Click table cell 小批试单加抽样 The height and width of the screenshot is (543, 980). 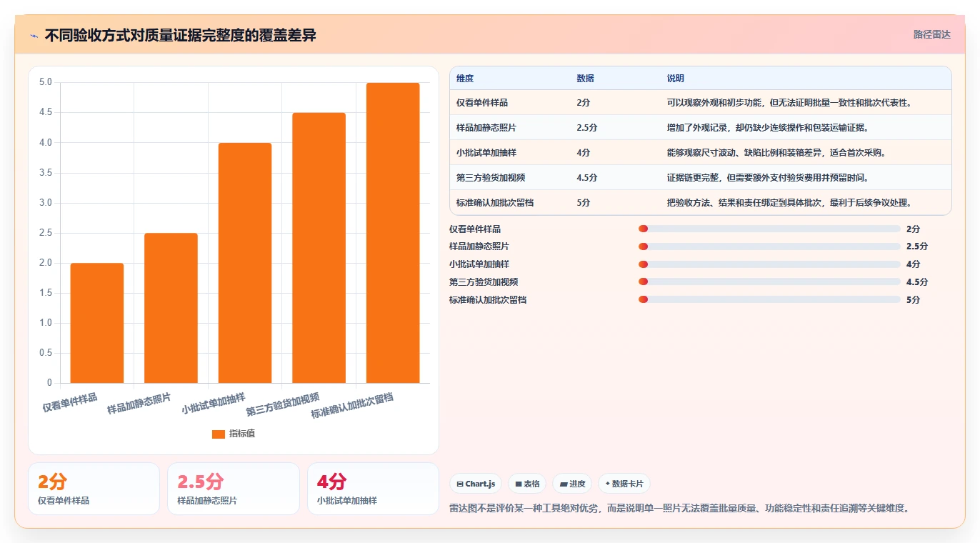coord(486,153)
